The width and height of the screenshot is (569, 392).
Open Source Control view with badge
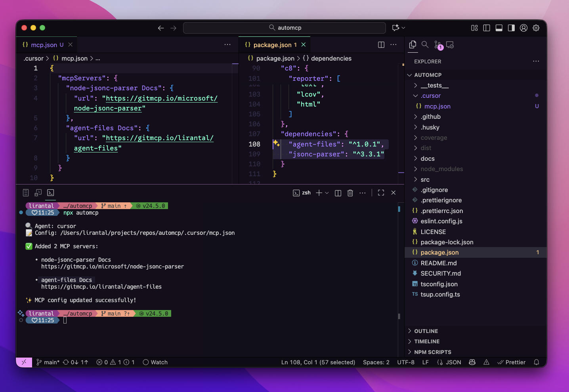click(438, 45)
